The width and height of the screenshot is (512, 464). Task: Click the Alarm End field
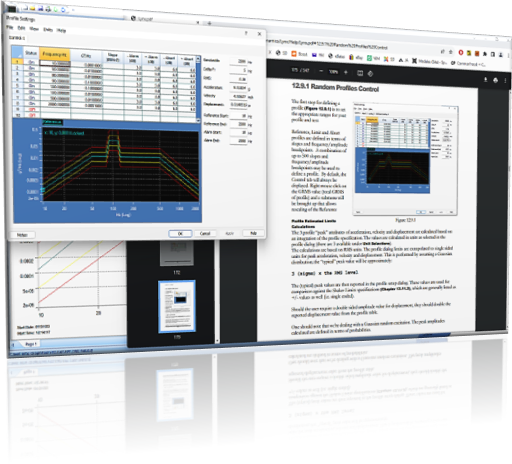point(238,141)
